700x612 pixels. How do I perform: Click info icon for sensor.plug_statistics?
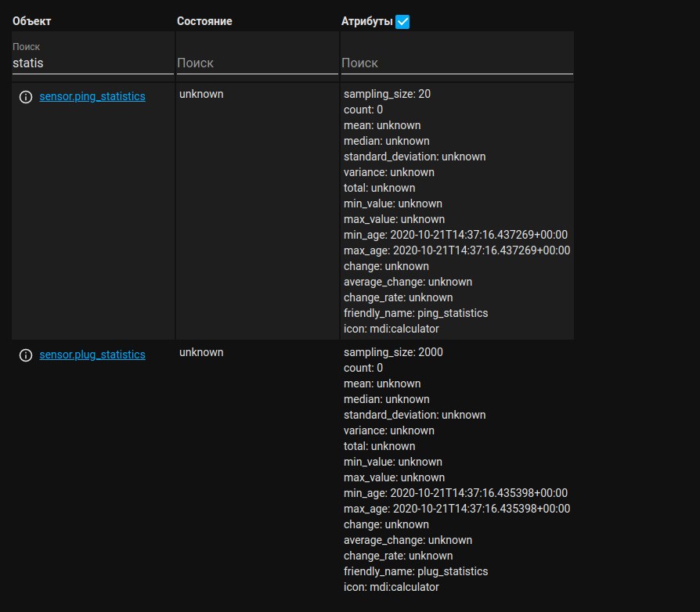click(x=25, y=355)
